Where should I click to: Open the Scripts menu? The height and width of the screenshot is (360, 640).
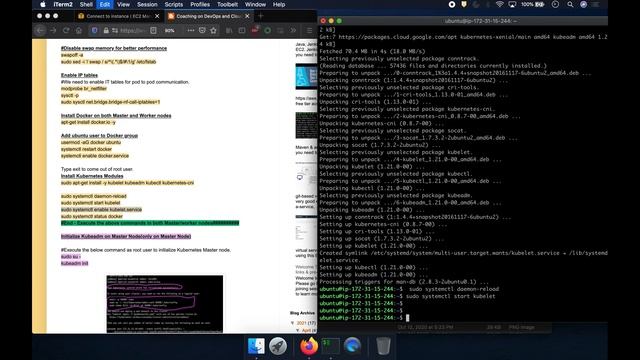(174, 4)
